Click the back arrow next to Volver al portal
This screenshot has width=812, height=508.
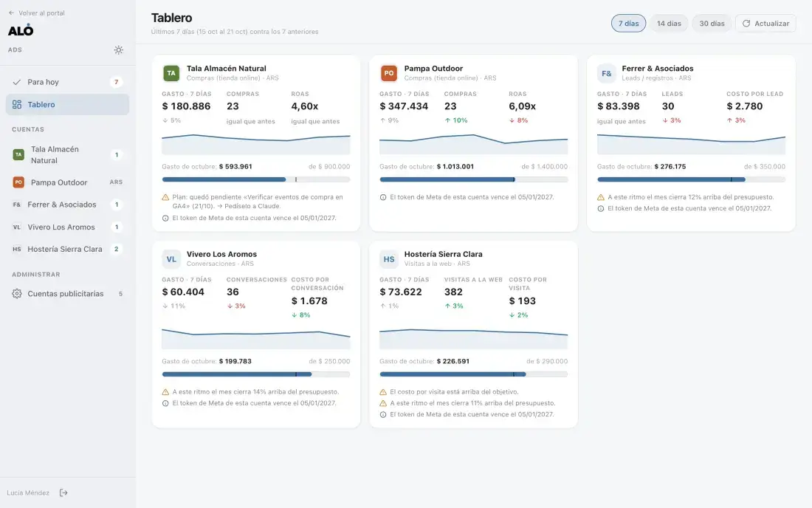coord(11,13)
